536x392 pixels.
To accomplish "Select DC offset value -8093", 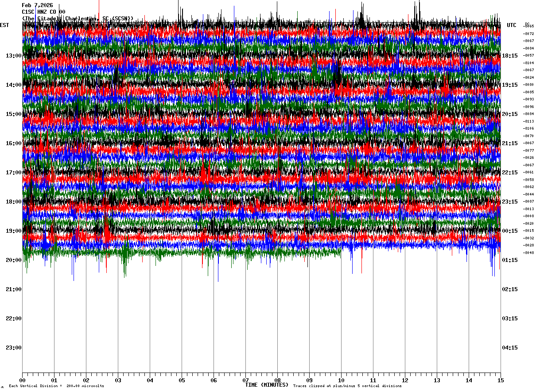I will [528, 100].
